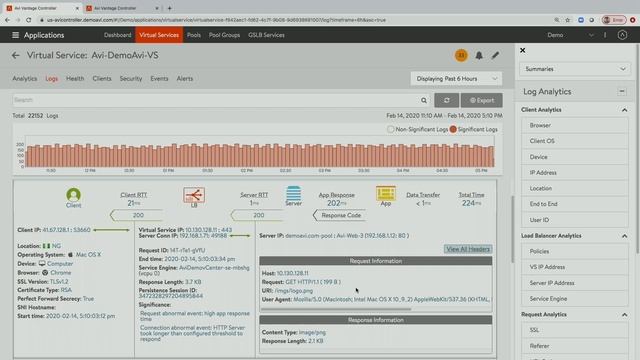
Task: Open the Applications hamburger menu
Action: (16, 35)
